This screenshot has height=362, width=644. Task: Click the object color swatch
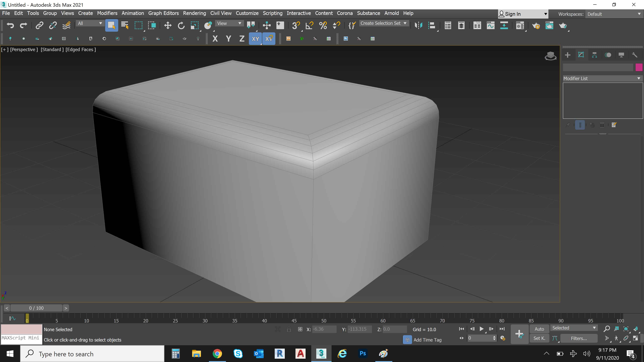click(639, 67)
